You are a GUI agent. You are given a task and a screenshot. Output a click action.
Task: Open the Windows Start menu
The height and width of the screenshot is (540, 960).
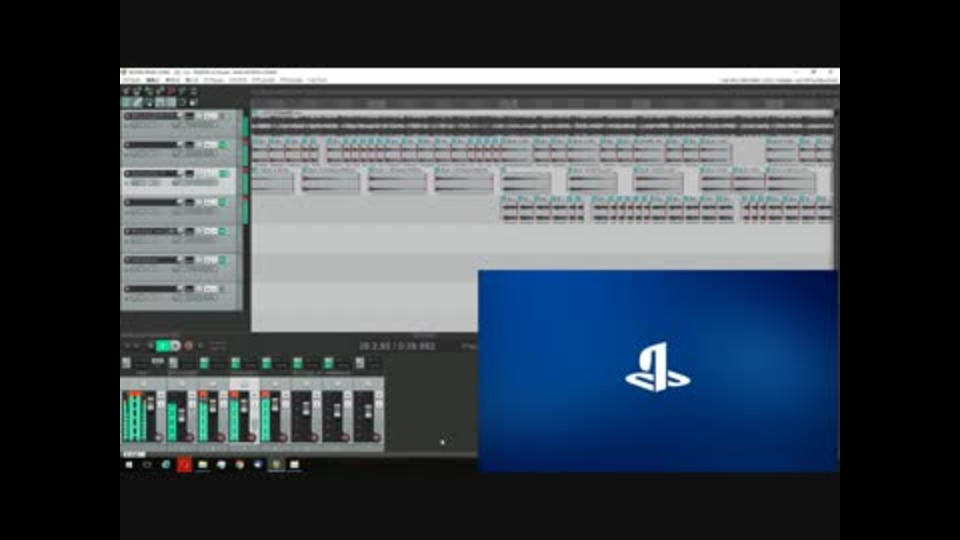point(129,465)
